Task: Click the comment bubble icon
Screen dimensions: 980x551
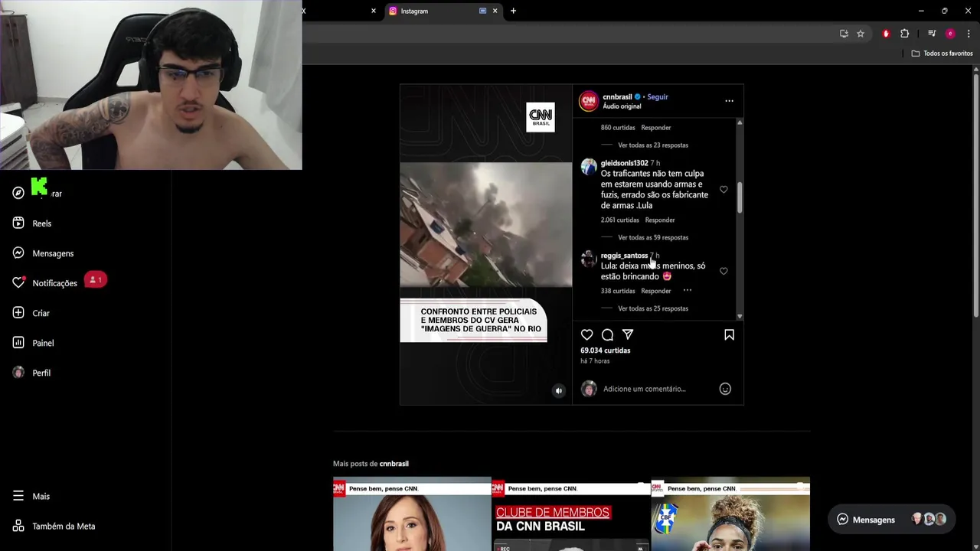Action: click(x=607, y=334)
